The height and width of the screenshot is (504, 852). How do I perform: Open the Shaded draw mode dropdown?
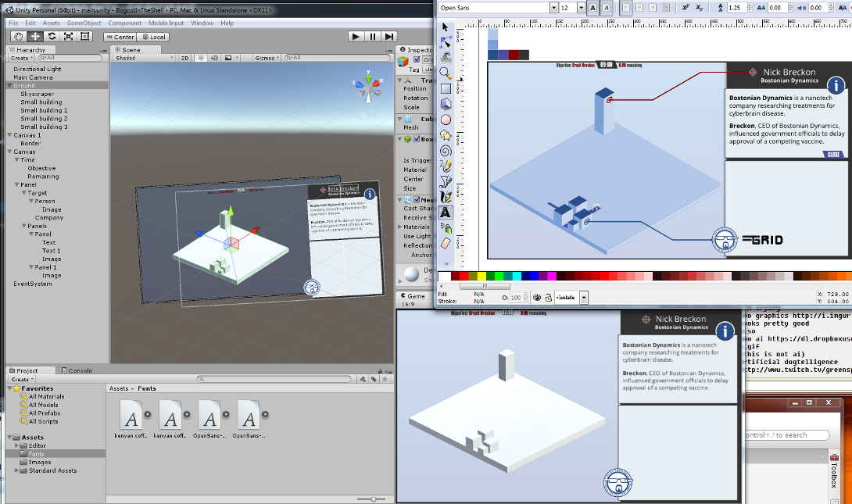pyautogui.click(x=144, y=58)
